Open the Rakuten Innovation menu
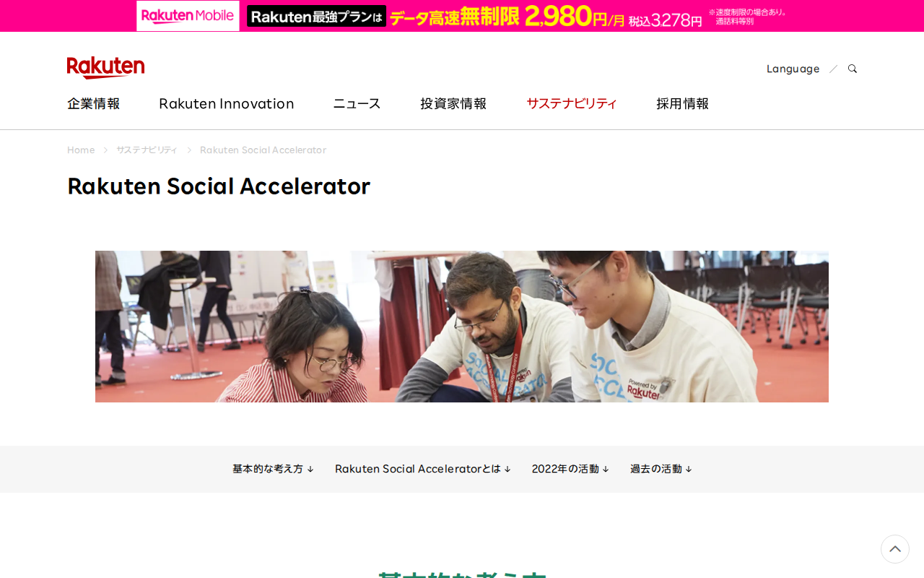 [227, 103]
